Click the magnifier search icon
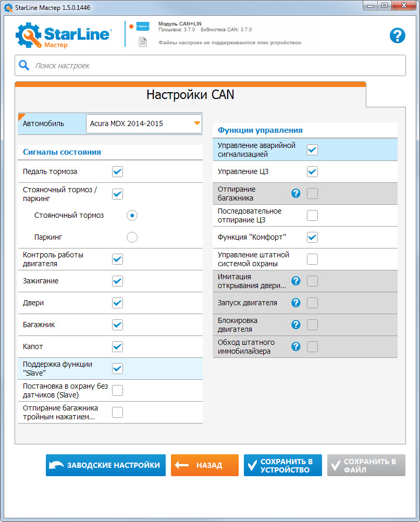This screenshot has width=420, height=522. (24, 65)
